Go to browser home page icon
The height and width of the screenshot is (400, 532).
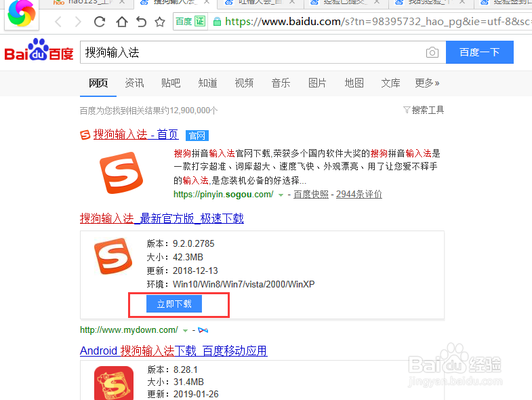click(x=122, y=22)
